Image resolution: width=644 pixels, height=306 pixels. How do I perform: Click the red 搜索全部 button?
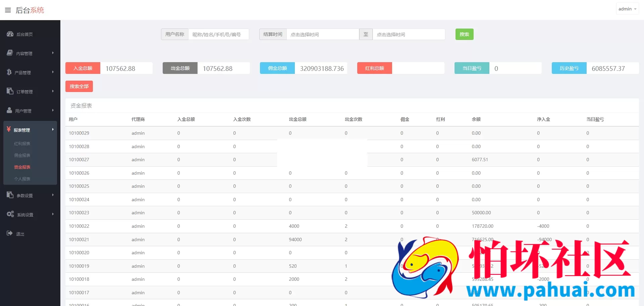pos(79,86)
